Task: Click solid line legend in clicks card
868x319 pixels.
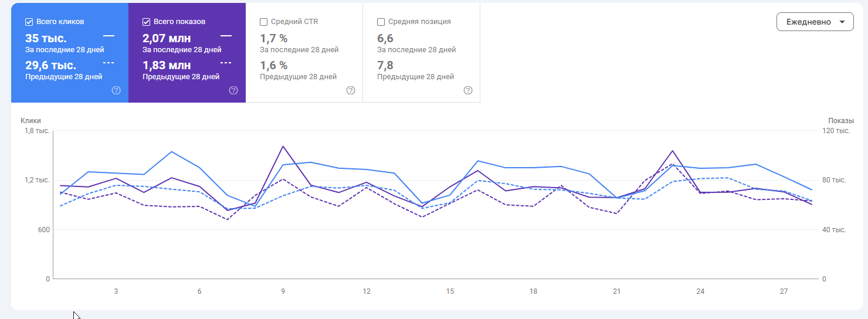Action: pyautogui.click(x=108, y=36)
